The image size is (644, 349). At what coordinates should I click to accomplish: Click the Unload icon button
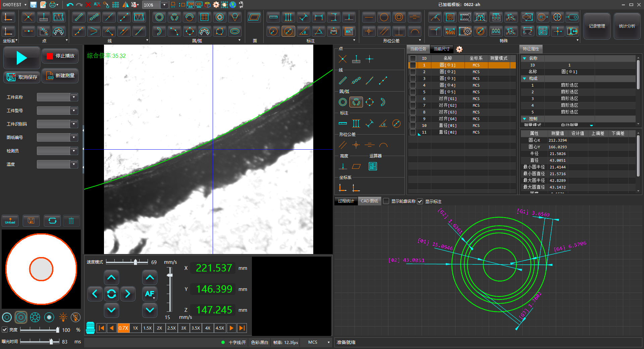pos(10,221)
